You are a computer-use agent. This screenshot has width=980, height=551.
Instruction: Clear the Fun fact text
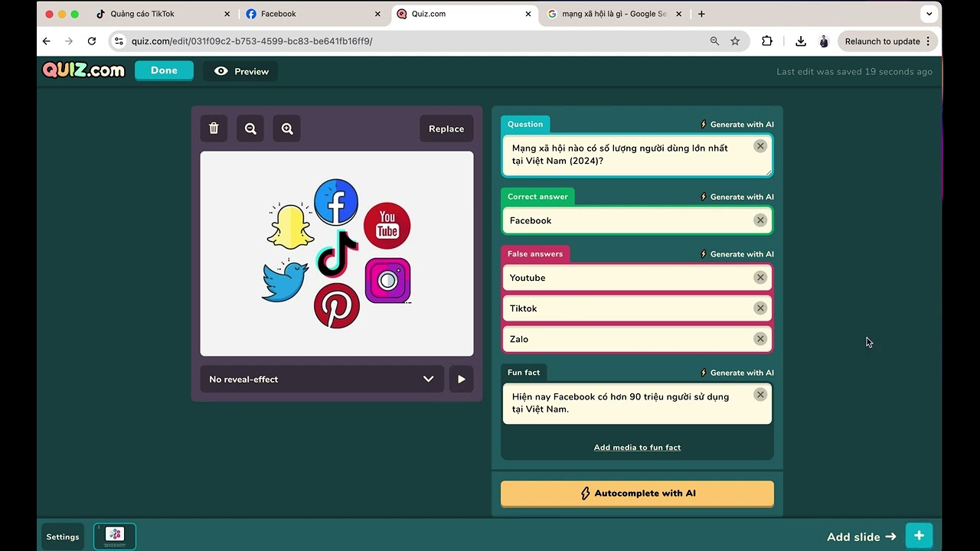pyautogui.click(x=760, y=395)
